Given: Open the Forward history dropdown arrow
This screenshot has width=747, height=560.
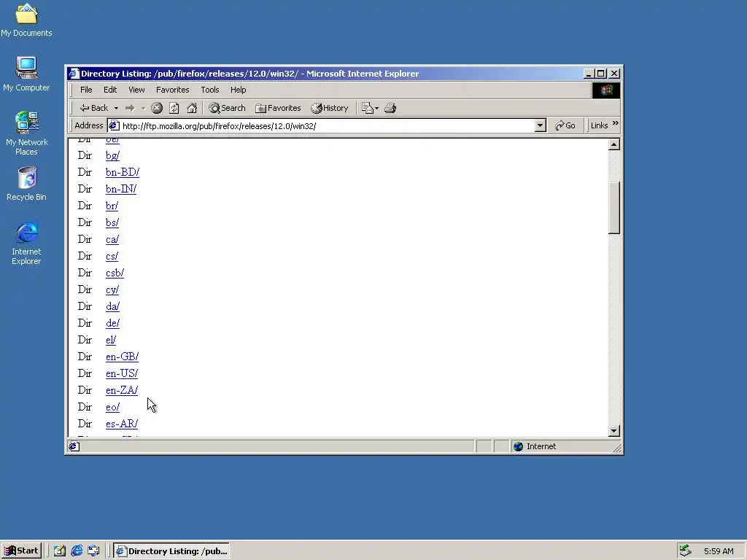Looking at the screenshot, I should click(143, 108).
